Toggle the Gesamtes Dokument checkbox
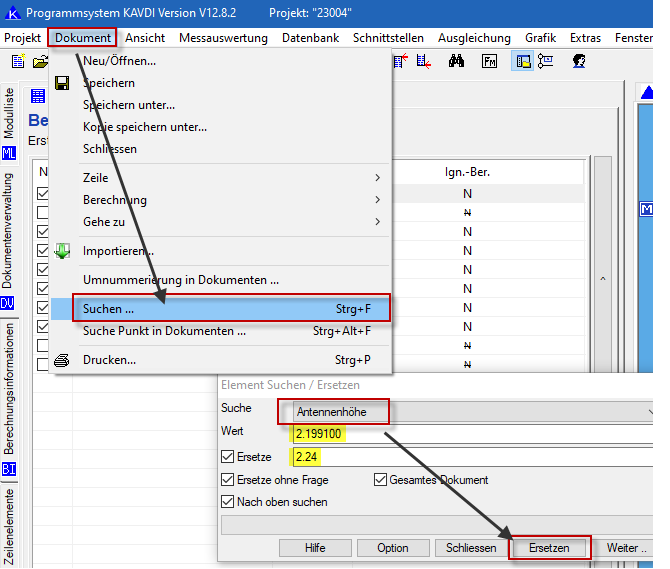This screenshot has width=670, height=569. click(381, 480)
